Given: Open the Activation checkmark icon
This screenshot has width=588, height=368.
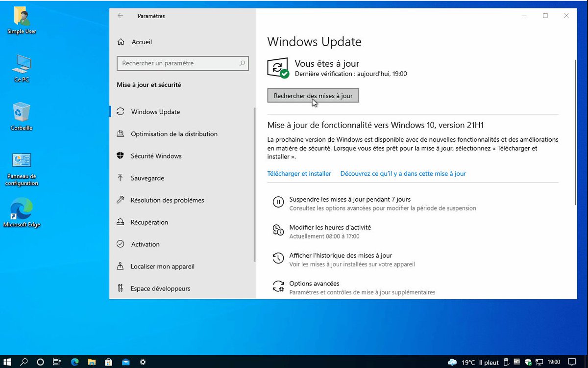Looking at the screenshot, I should [x=120, y=244].
